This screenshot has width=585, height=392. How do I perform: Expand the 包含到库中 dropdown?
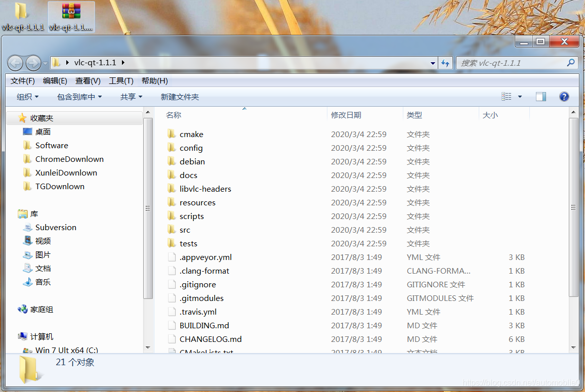79,97
